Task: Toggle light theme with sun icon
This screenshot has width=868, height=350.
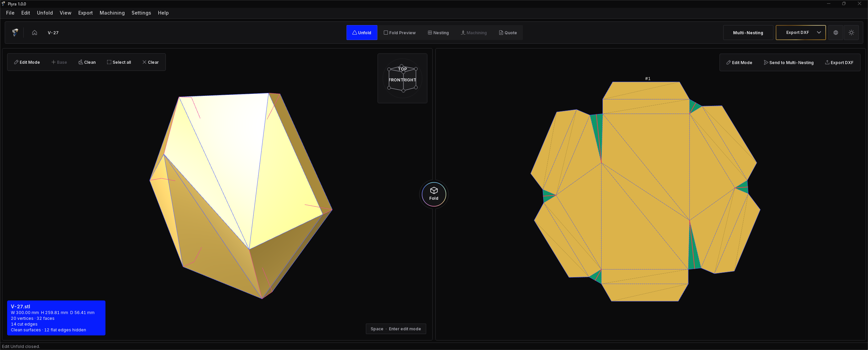Action: pyautogui.click(x=851, y=33)
